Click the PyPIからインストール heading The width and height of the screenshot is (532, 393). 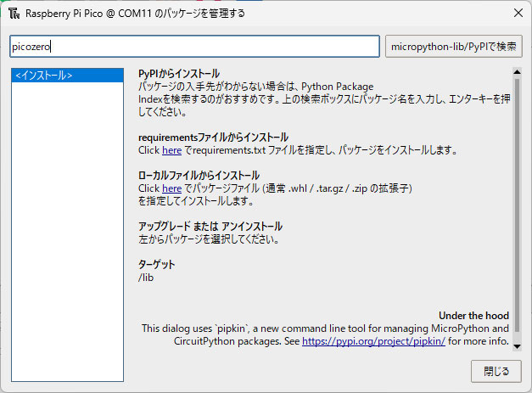[179, 74]
